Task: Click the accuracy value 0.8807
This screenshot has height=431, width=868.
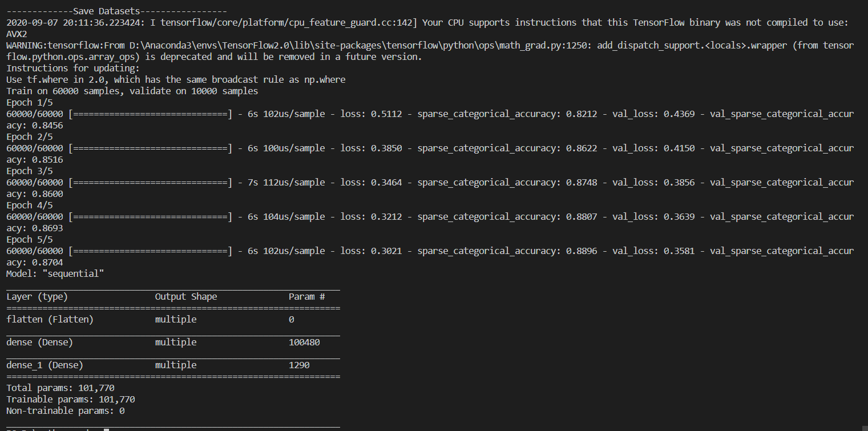Action: pyautogui.click(x=582, y=217)
